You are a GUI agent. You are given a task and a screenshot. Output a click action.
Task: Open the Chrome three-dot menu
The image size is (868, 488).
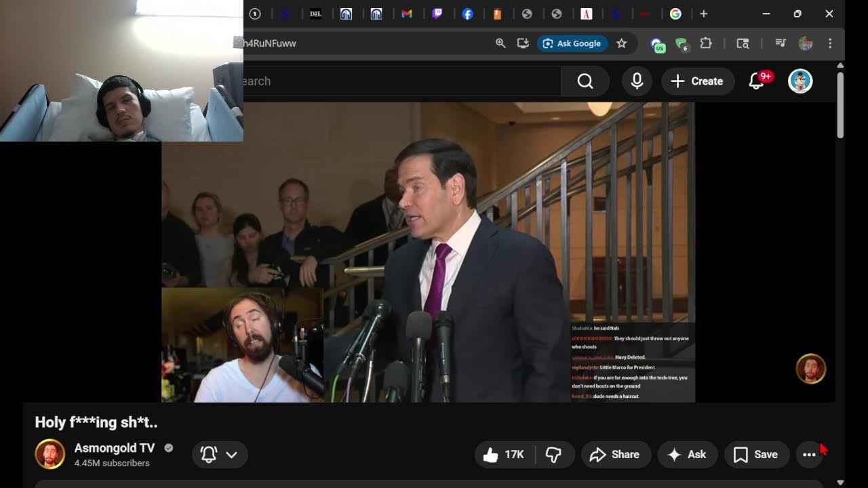tap(830, 43)
